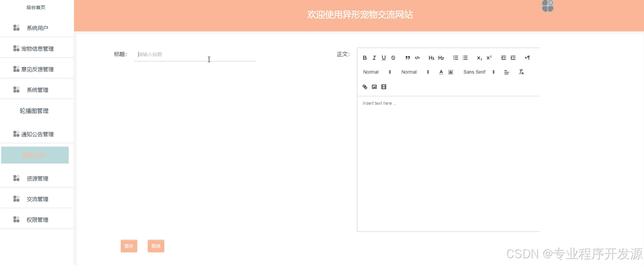Click the 取消 cancel button

(156, 246)
